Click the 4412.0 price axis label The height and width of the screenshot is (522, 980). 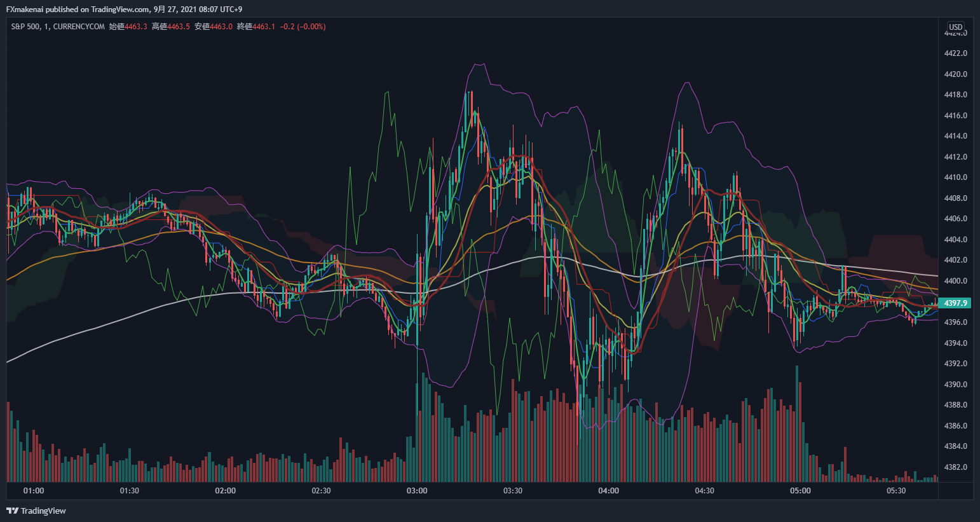[x=955, y=157]
